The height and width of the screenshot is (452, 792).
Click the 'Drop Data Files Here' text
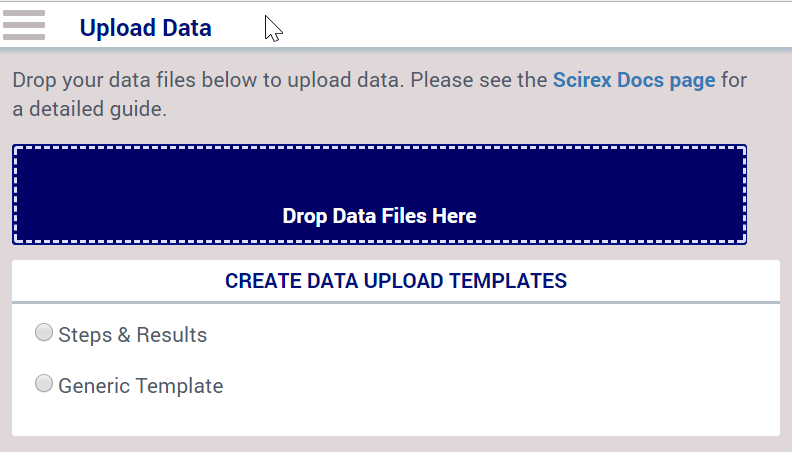coord(379,216)
